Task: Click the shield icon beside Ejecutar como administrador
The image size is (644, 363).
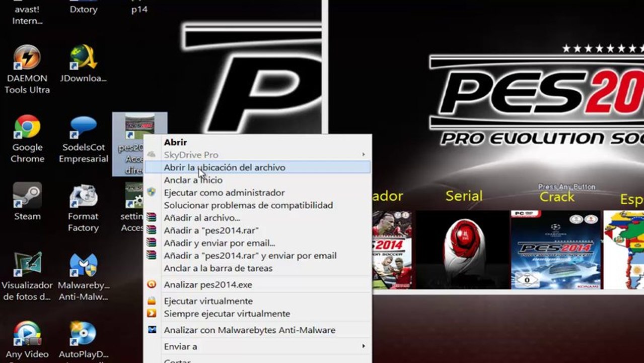Action: click(152, 193)
